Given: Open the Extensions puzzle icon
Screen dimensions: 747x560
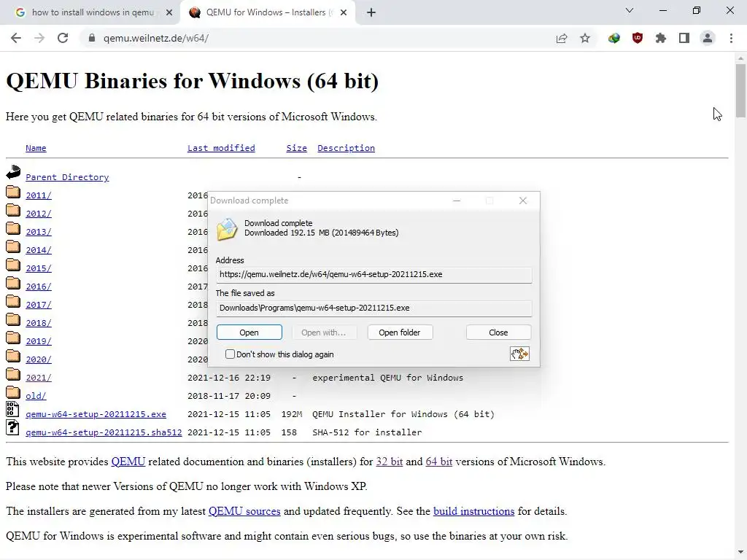Looking at the screenshot, I should pos(661,38).
